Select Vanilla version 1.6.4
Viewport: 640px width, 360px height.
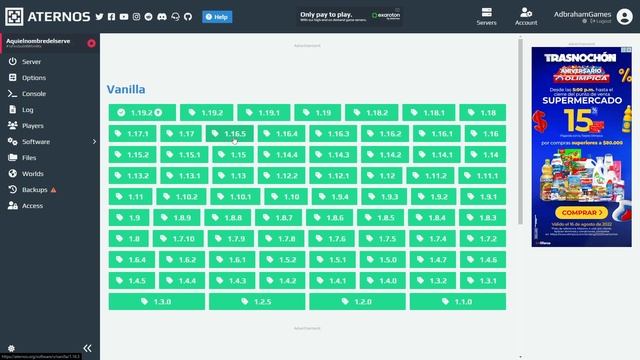click(x=131, y=260)
